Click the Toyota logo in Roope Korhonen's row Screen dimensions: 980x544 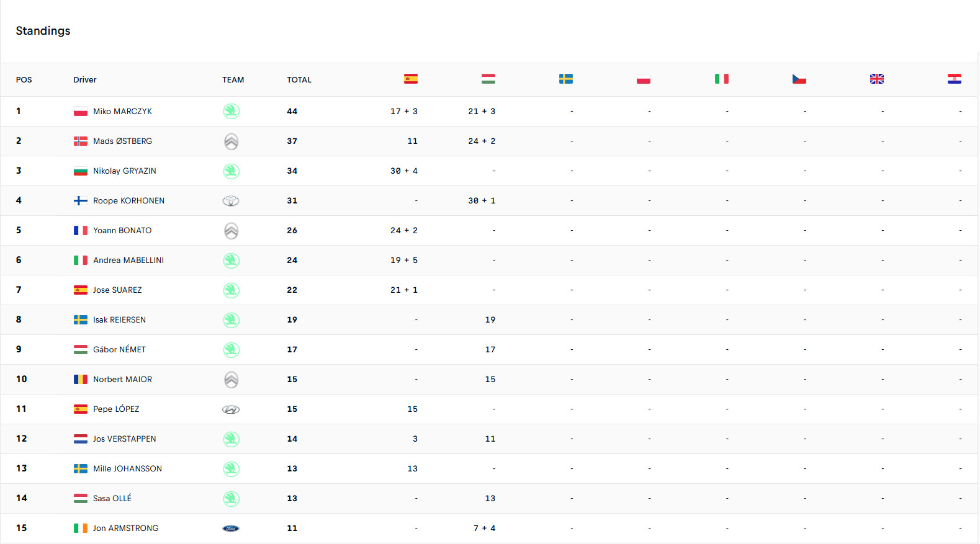click(231, 201)
